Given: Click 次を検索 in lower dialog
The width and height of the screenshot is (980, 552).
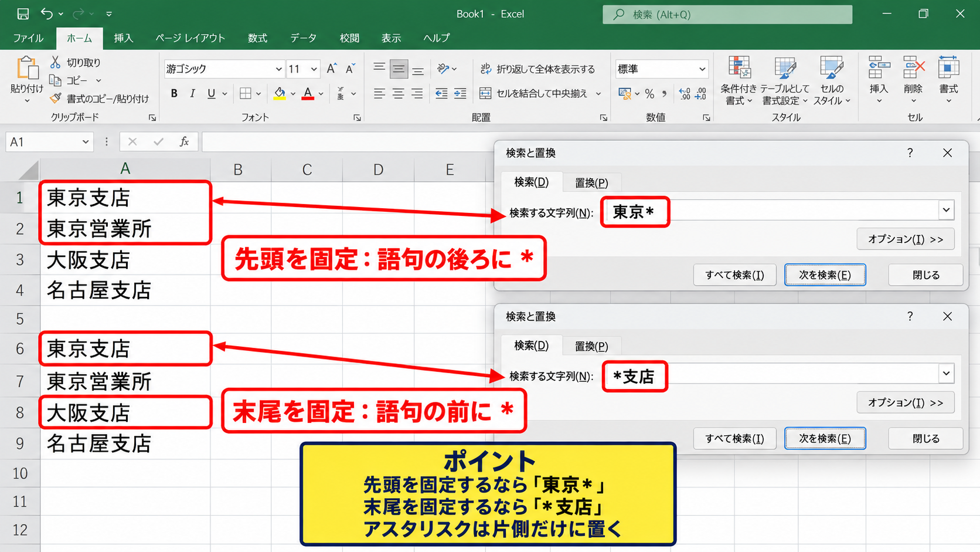Looking at the screenshot, I should click(x=825, y=438).
